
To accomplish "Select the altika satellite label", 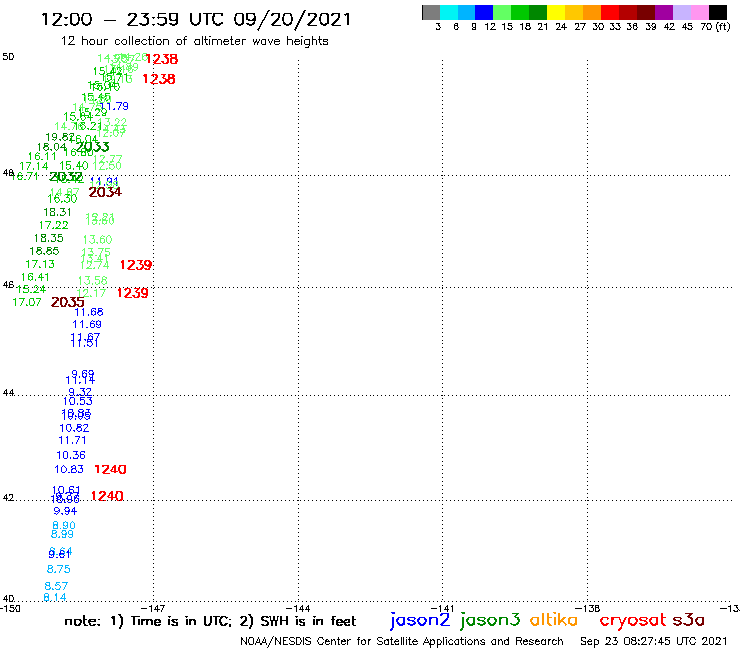I will tap(553, 619).
